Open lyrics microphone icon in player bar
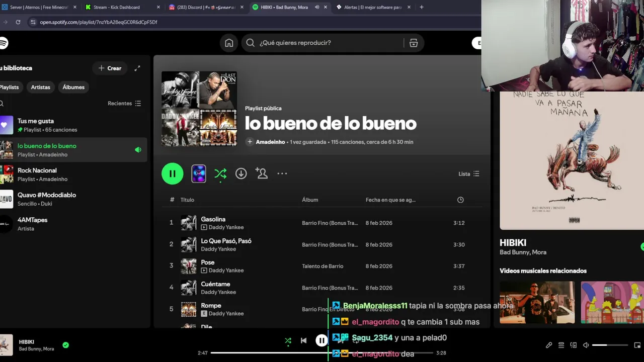 549,345
